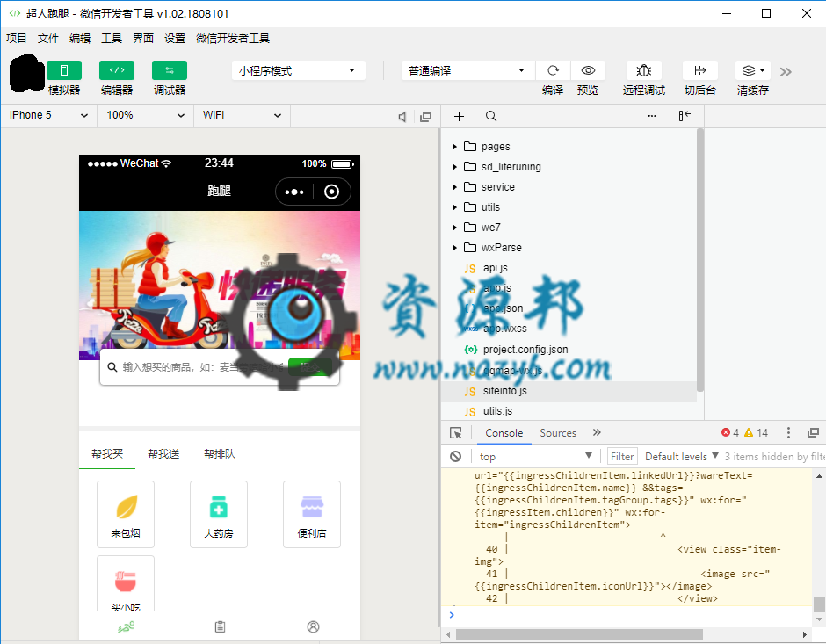Expand the we7 folder

pos(454,227)
